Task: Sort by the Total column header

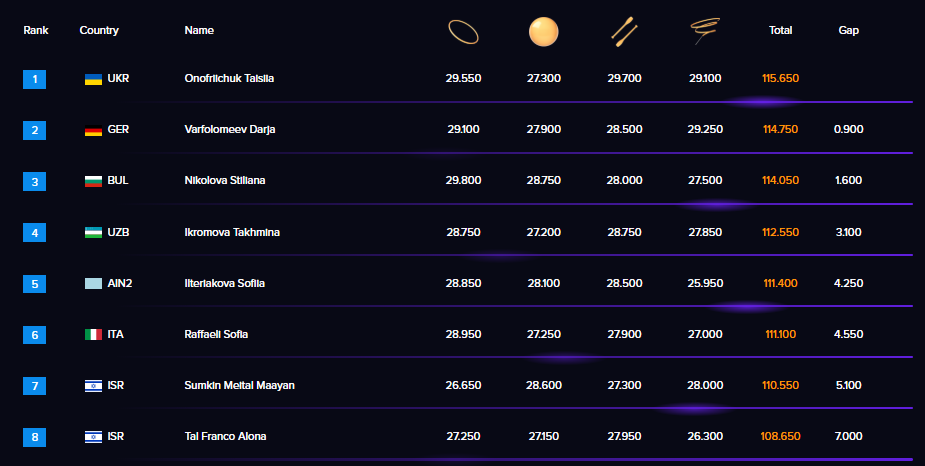Action: (780, 30)
